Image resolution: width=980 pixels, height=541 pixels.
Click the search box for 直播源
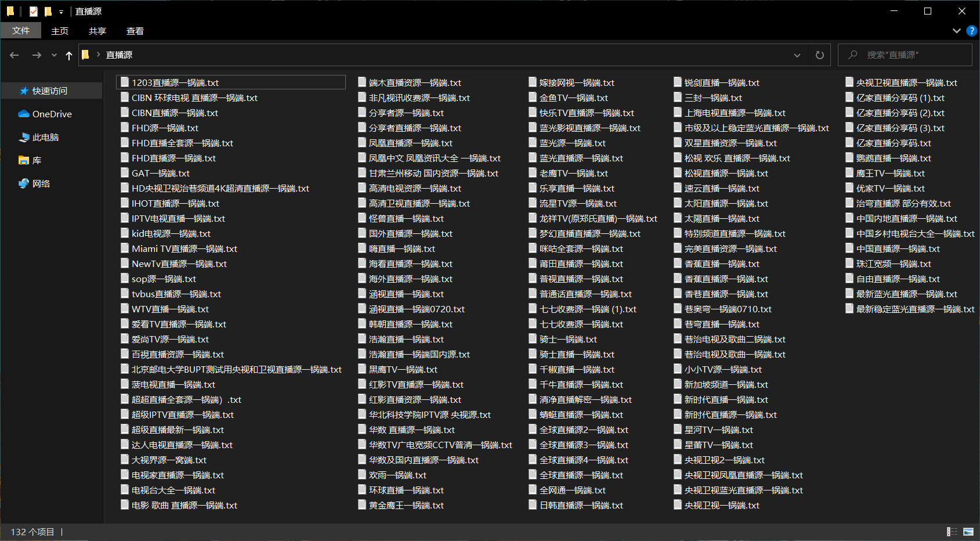[905, 55]
